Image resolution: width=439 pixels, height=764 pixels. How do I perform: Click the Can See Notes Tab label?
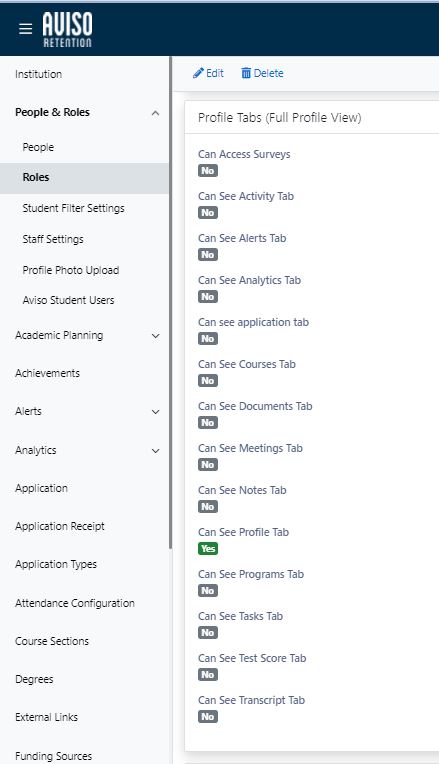242,490
